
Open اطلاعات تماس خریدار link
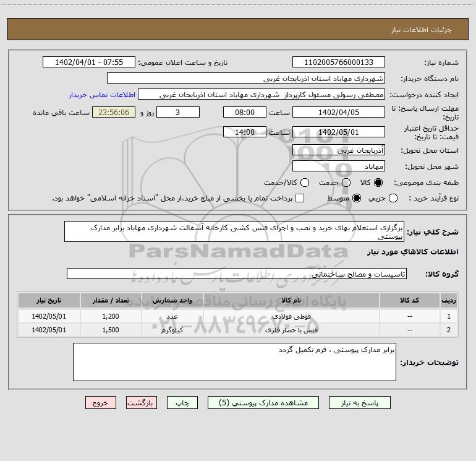pyautogui.click(x=102, y=95)
